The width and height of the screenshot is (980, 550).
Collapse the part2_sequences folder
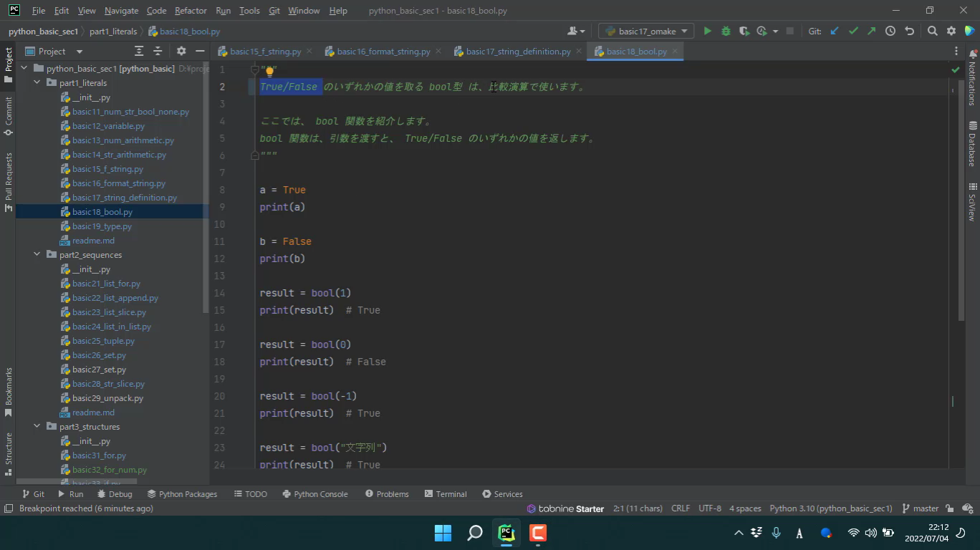(x=37, y=255)
